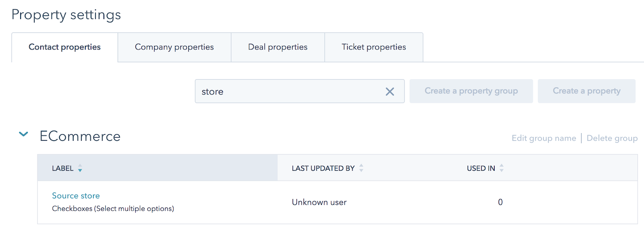644x232 pixels.
Task: Switch to the Contact properties tab
Action: coord(65,47)
